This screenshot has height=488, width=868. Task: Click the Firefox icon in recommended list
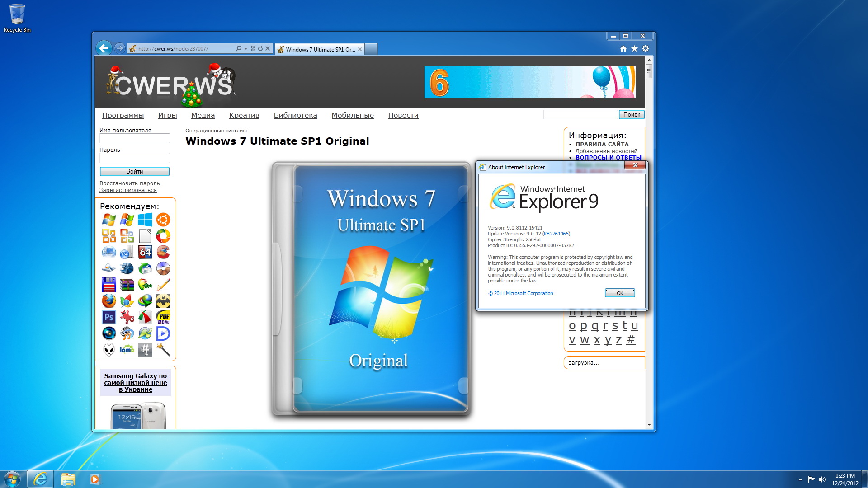108,301
